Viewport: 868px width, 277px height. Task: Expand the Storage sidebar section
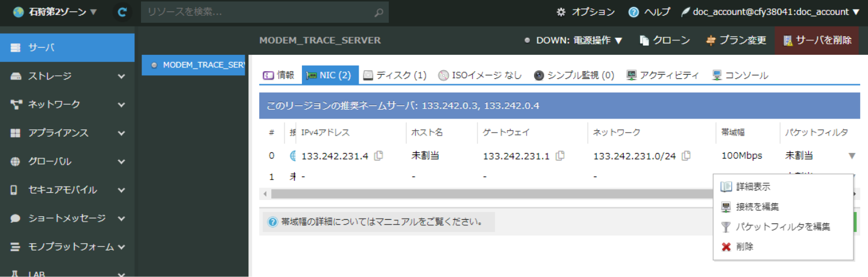[x=67, y=76]
